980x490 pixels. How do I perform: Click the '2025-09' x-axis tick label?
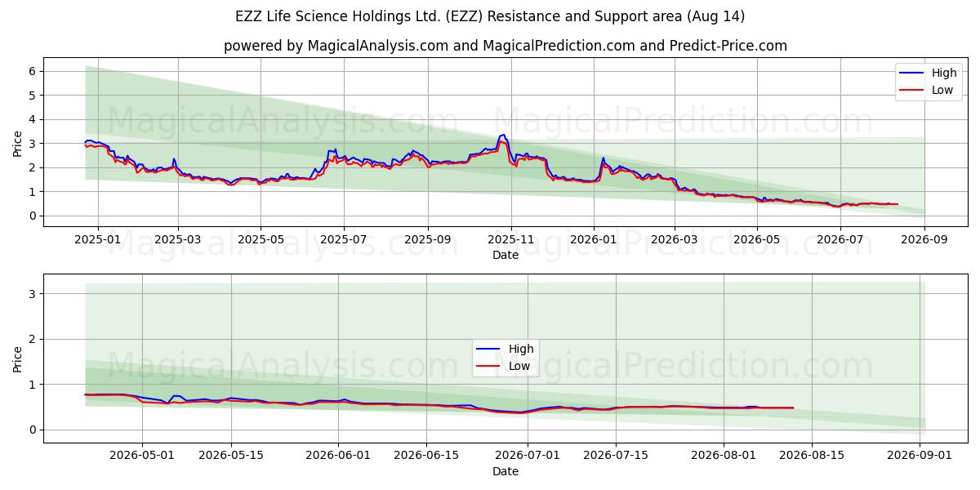[x=428, y=239]
